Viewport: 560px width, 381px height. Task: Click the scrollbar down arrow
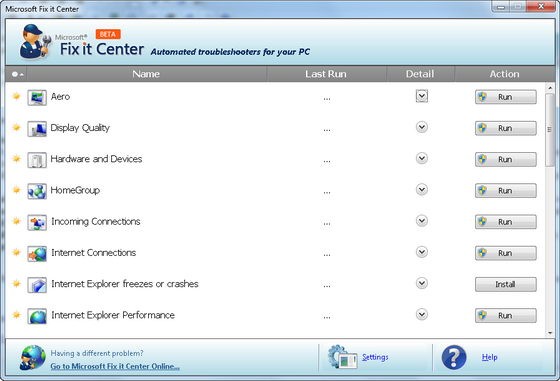click(x=550, y=333)
